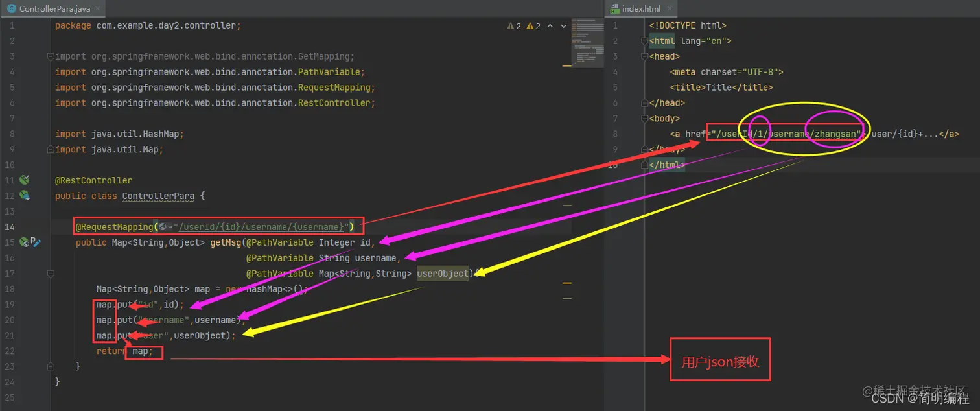Open the first warnings count indicator
Image resolution: width=980 pixels, height=411 pixels.
pyautogui.click(x=515, y=26)
